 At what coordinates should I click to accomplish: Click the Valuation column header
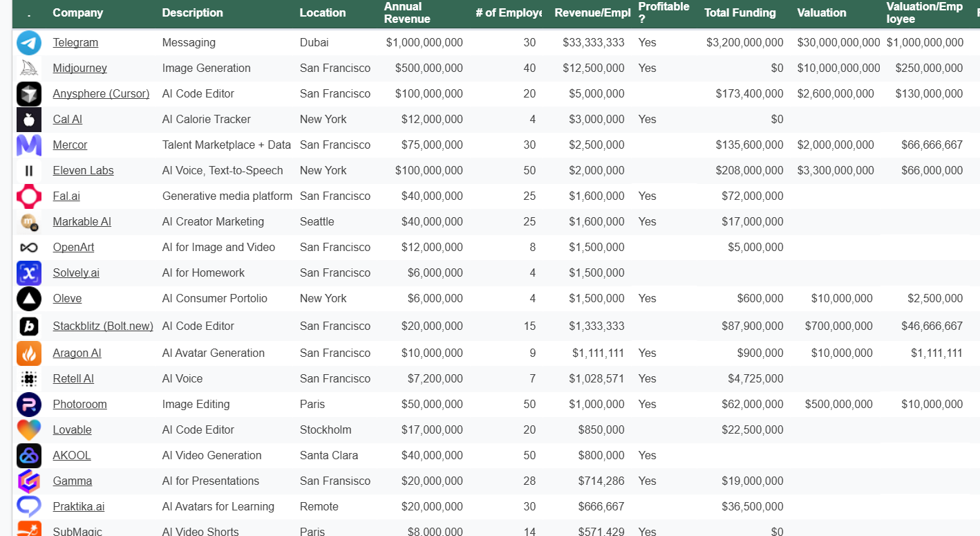822,12
